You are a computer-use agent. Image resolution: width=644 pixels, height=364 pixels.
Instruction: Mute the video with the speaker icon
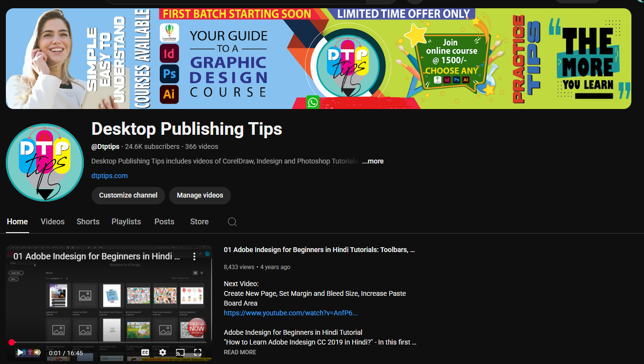click(38, 352)
